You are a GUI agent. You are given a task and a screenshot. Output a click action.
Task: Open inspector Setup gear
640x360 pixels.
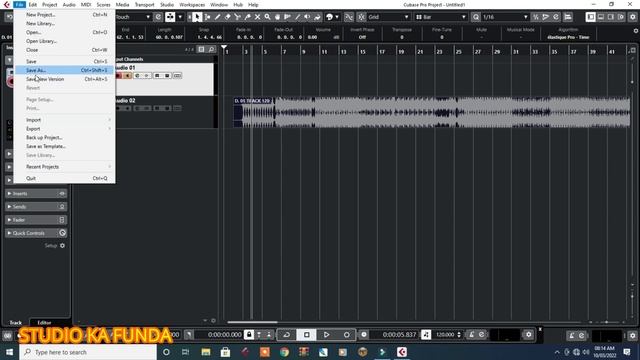click(x=62, y=246)
